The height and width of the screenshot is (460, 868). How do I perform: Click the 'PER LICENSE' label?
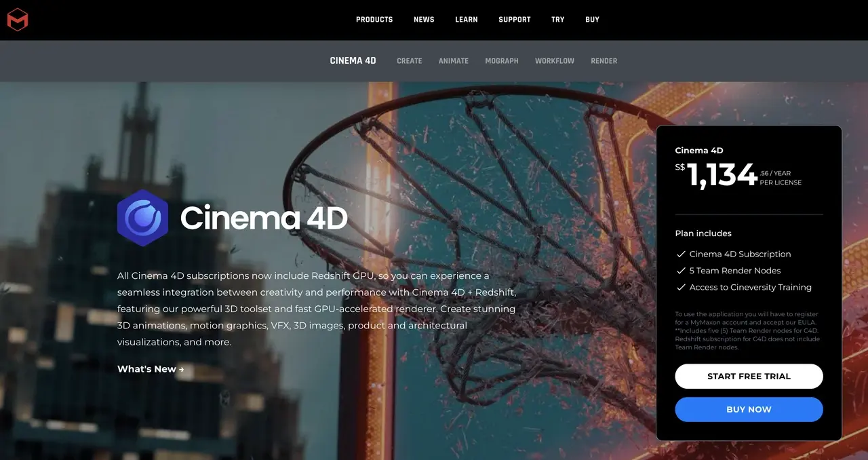point(781,183)
